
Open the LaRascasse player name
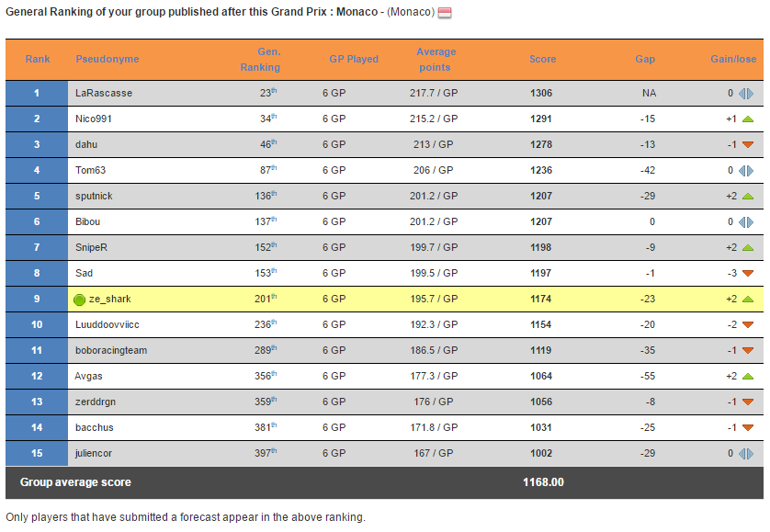coord(104,93)
